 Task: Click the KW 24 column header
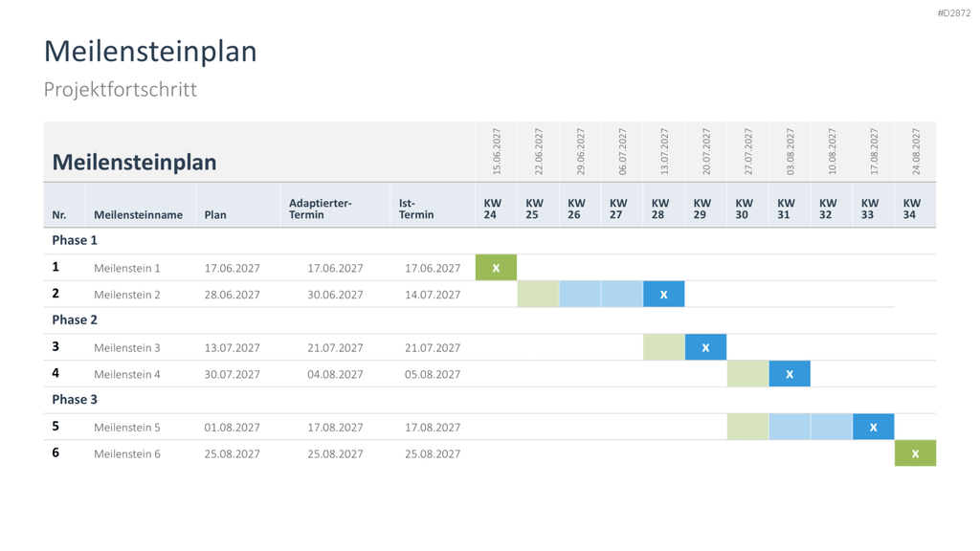[493, 209]
